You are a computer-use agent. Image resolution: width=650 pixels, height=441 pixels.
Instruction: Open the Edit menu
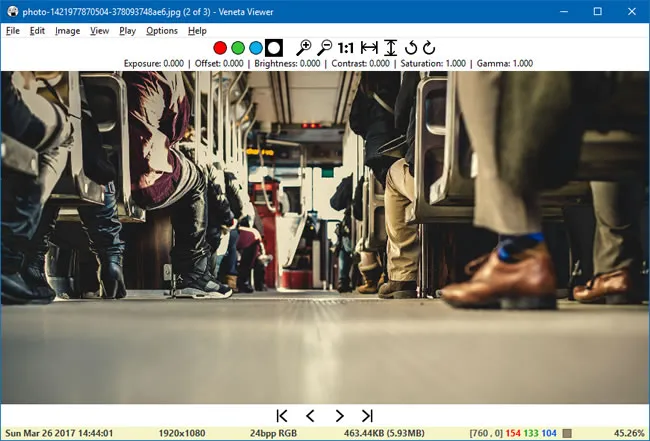(37, 31)
